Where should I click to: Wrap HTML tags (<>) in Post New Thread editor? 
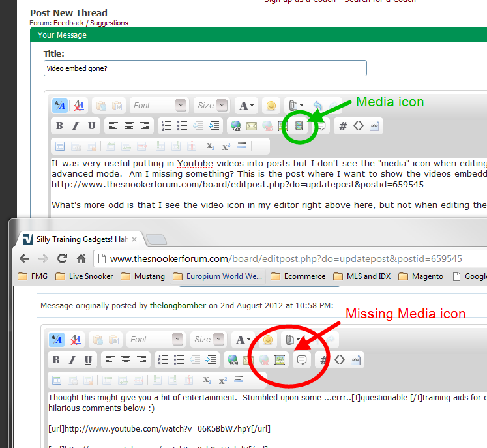pos(359,126)
